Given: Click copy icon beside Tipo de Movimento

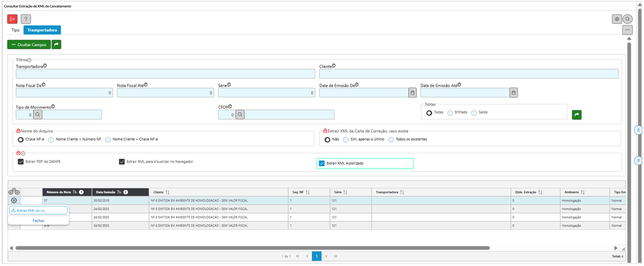Looking at the screenshot, I should 53,106.
